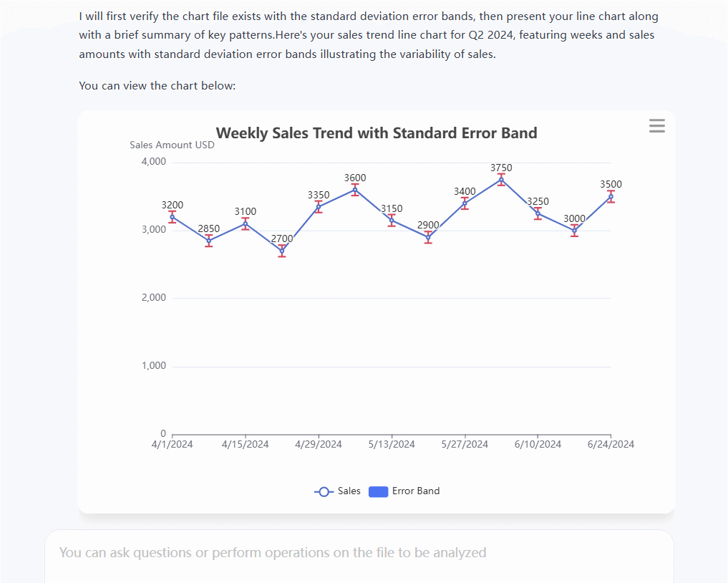Click the 3350 data point marker
The image size is (728, 583).
[x=319, y=207]
